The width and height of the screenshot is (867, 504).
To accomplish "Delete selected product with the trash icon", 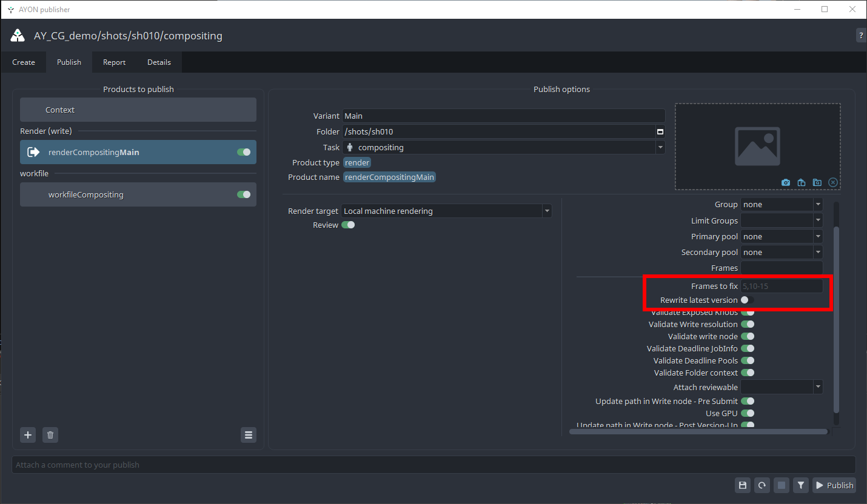I will coord(50,435).
